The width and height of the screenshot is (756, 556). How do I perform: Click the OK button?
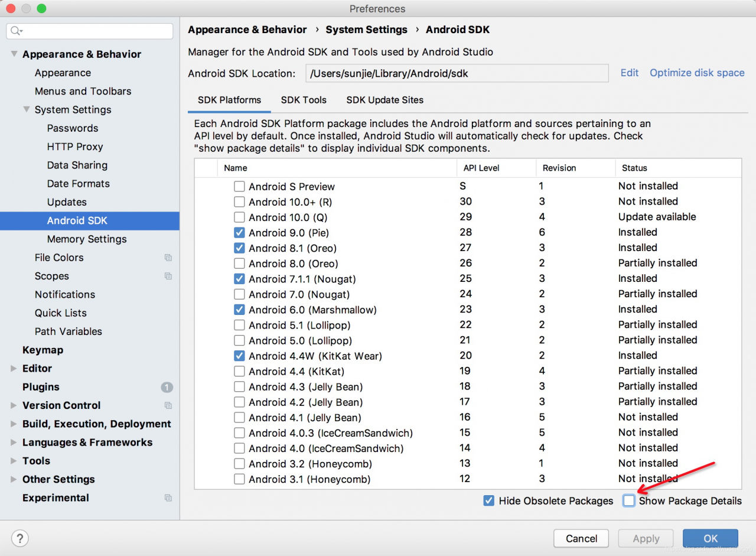(711, 538)
